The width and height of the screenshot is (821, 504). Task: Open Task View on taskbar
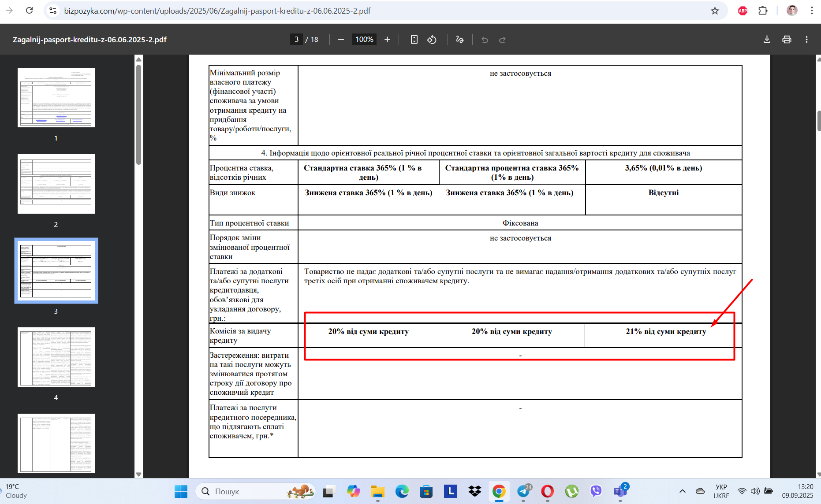tap(329, 491)
